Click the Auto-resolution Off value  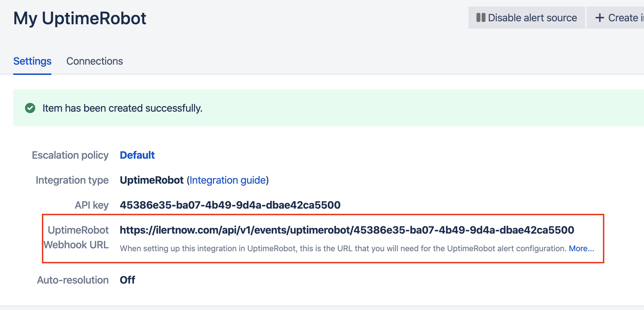[x=127, y=280]
